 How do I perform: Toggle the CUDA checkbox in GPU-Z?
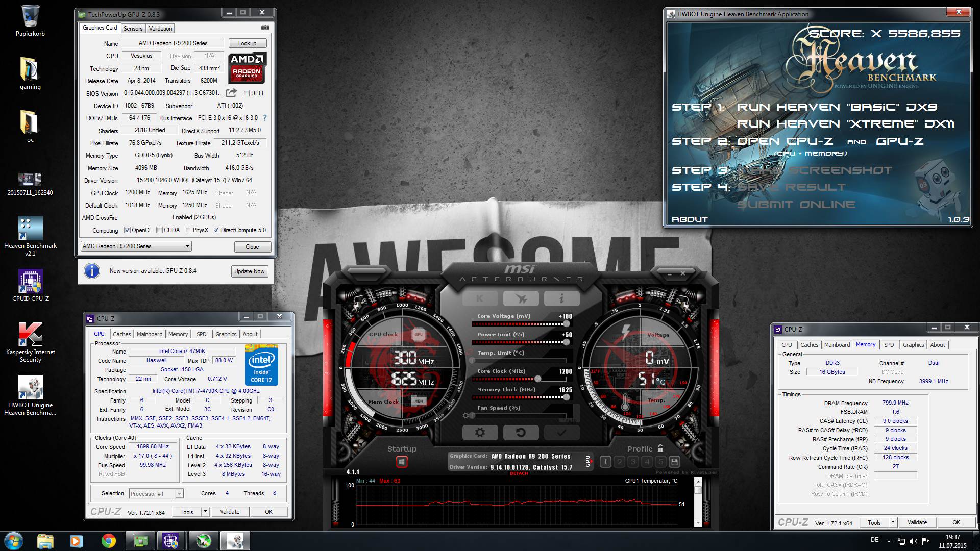pyautogui.click(x=159, y=230)
